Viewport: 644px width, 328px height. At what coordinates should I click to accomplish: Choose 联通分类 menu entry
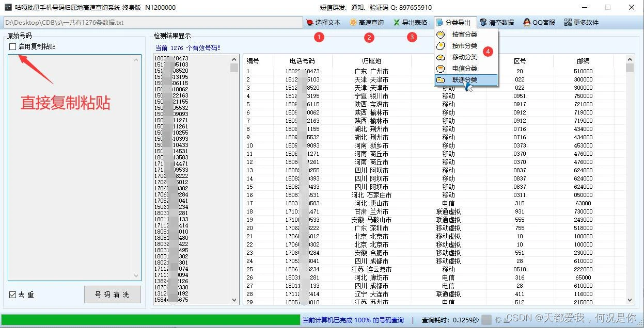pos(464,80)
